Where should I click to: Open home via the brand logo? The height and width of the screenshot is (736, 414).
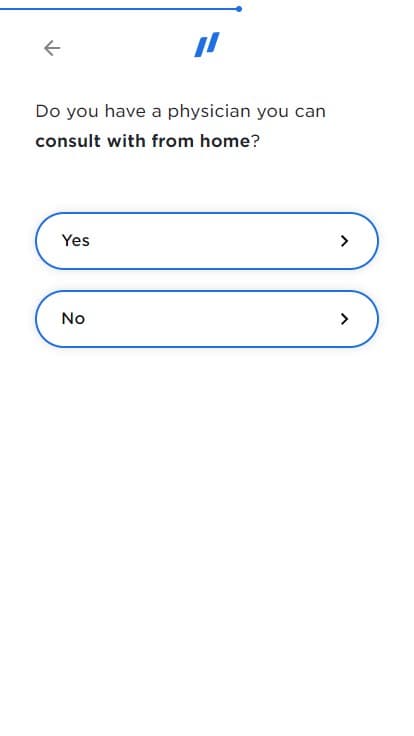pos(207,45)
